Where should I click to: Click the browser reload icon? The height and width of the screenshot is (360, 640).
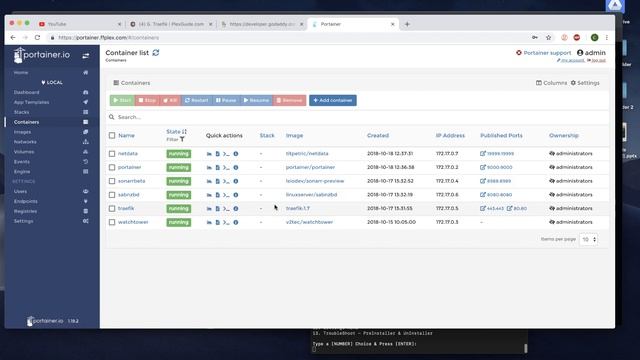tap(37, 38)
